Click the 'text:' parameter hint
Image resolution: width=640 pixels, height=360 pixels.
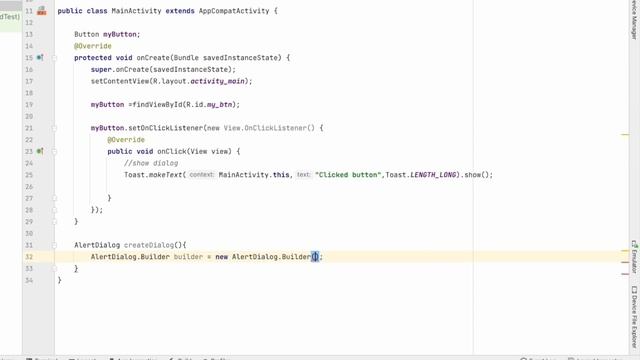coord(303,175)
